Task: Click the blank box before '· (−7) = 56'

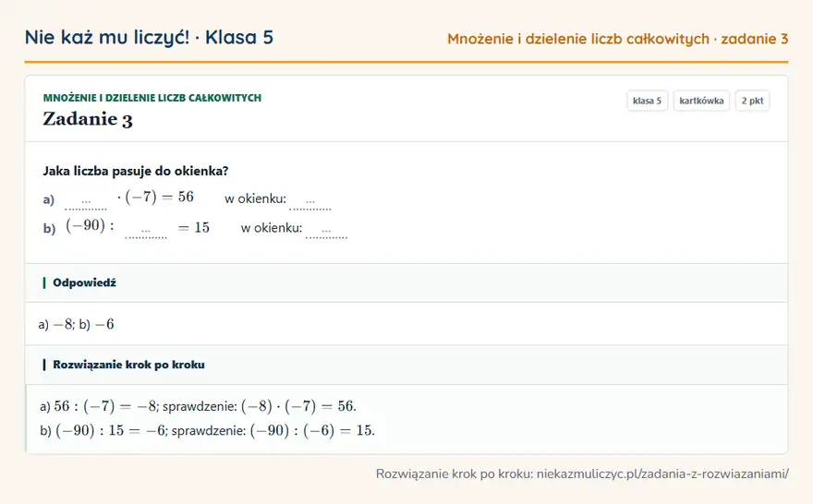Action: [86, 201]
